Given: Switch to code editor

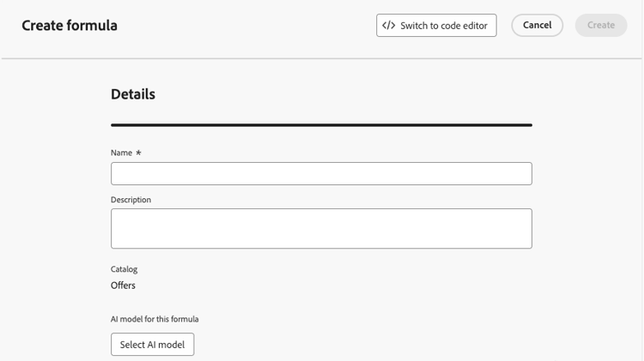Looking at the screenshot, I should click(x=436, y=26).
